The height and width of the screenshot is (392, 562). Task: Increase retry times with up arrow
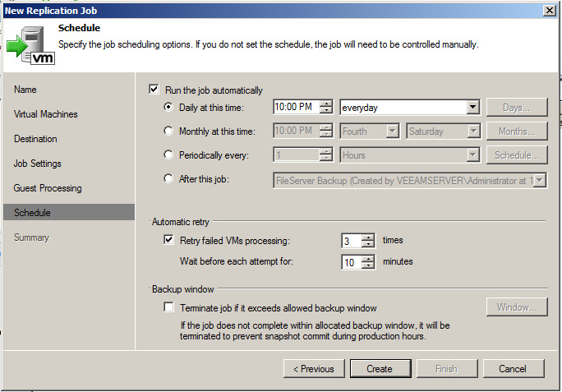[x=368, y=238]
